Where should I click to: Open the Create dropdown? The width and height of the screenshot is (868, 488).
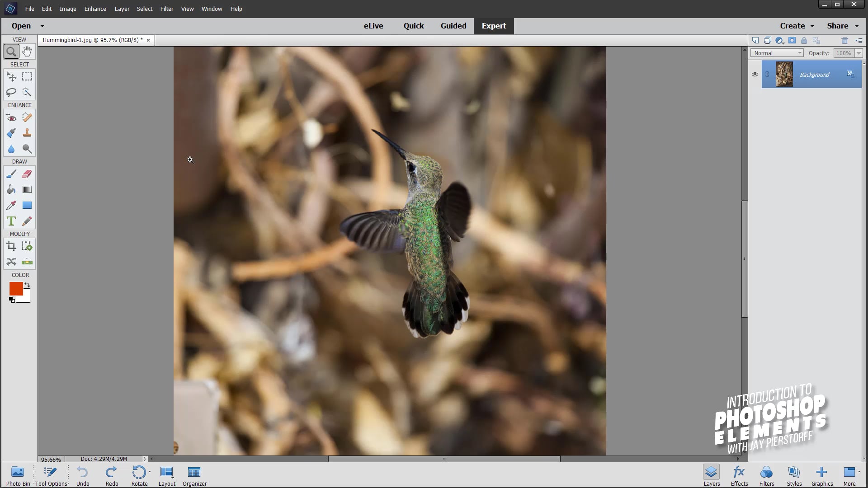tap(796, 26)
